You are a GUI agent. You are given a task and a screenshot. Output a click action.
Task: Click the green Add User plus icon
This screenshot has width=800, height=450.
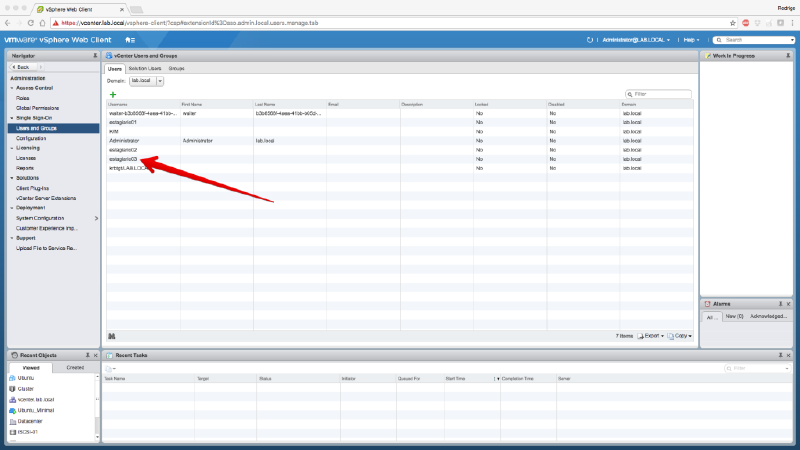tap(113, 94)
